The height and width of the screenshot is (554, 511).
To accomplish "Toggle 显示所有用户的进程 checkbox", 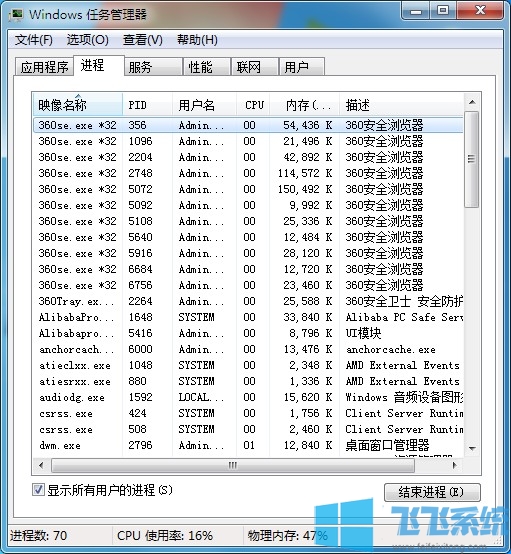I will (38, 490).
